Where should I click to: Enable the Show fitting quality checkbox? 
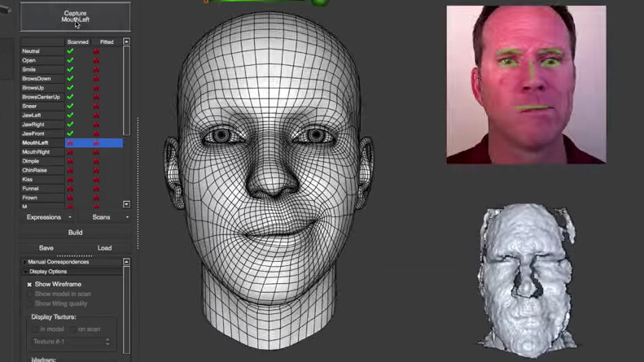29,303
